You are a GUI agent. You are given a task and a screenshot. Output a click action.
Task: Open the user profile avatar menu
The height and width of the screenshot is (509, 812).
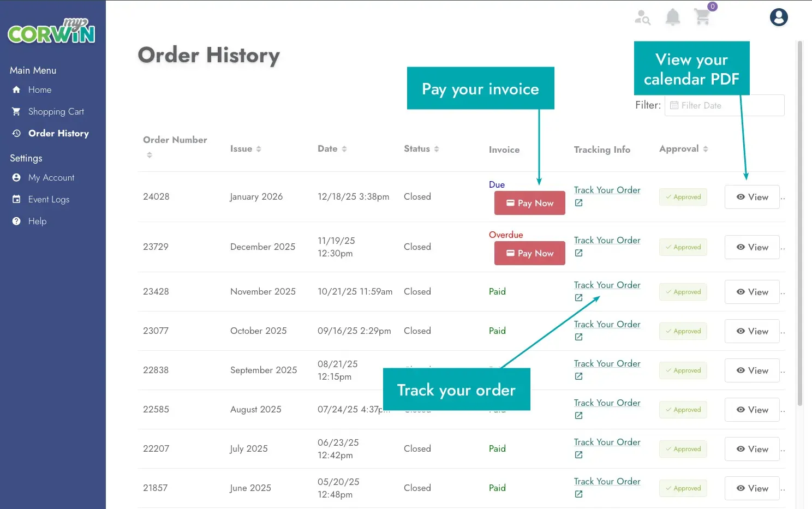779,17
